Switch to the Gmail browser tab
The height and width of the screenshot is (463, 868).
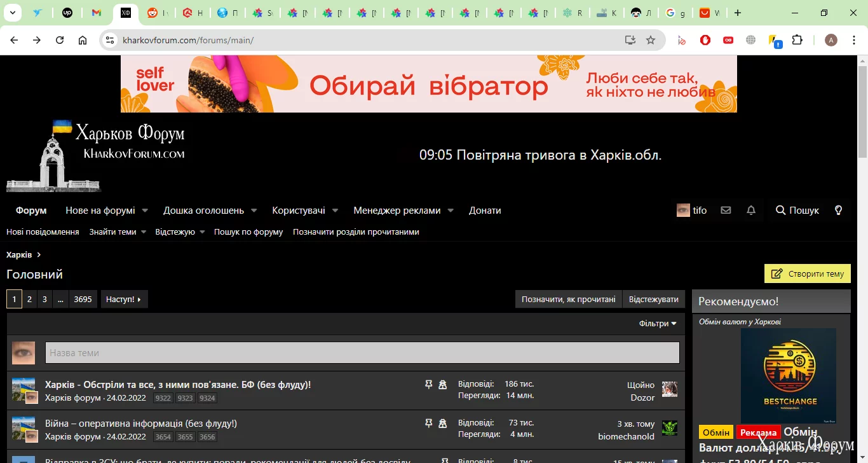tap(97, 13)
